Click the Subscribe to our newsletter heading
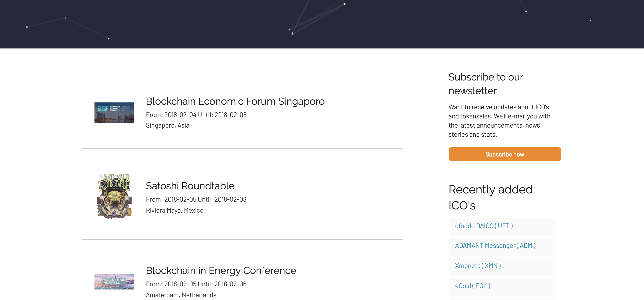Viewport: 644px width, 300px height. pos(485,84)
